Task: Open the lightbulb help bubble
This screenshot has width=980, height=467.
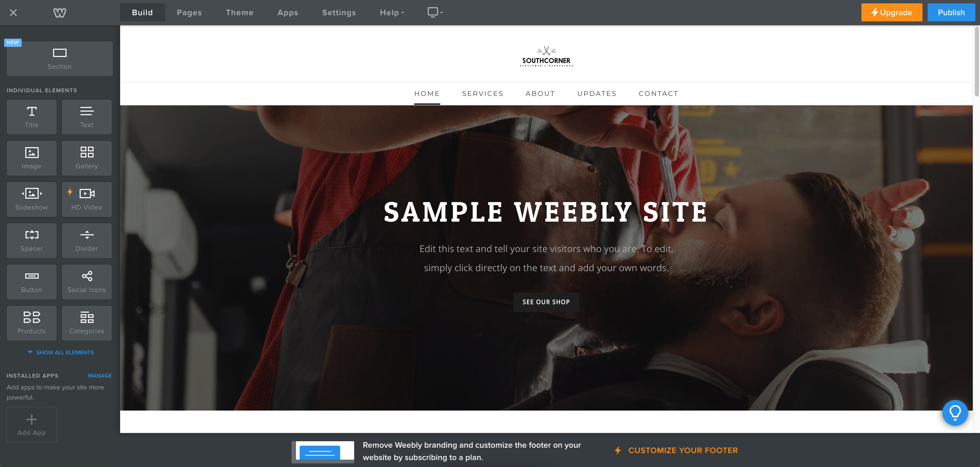Action: point(955,413)
